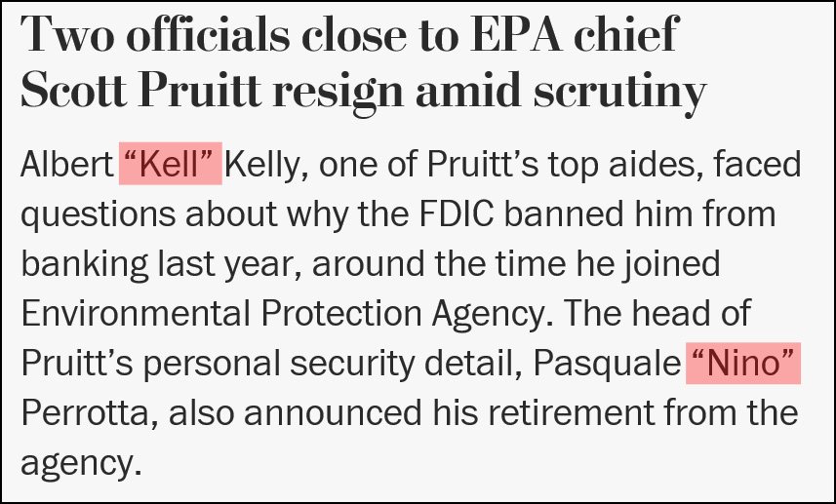Click the highlighted "Nino" nickname

(x=744, y=364)
